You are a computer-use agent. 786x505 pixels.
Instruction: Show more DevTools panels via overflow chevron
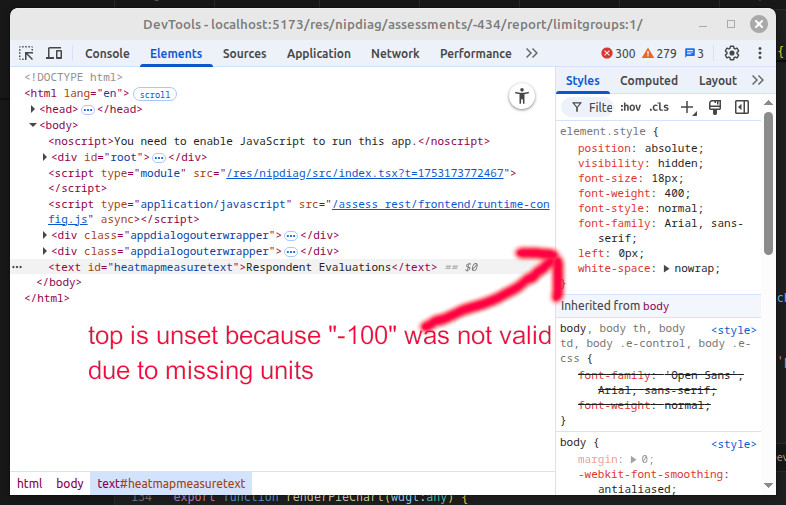click(531, 53)
